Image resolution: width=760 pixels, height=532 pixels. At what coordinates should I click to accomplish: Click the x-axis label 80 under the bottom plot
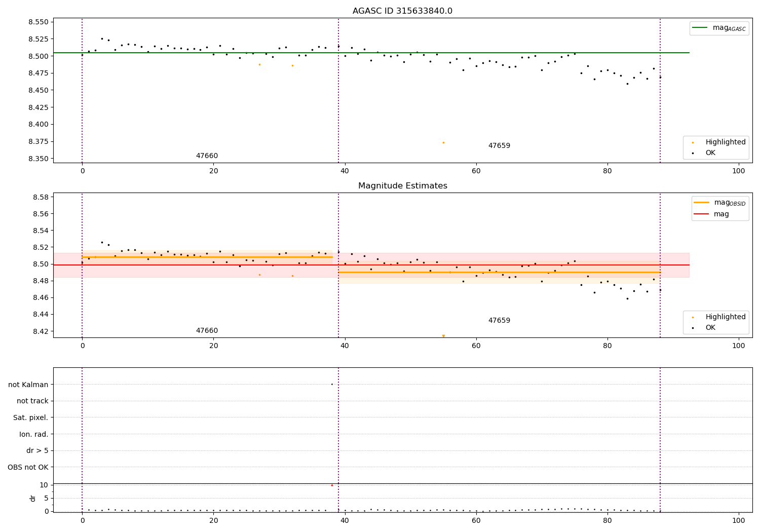pos(607,521)
